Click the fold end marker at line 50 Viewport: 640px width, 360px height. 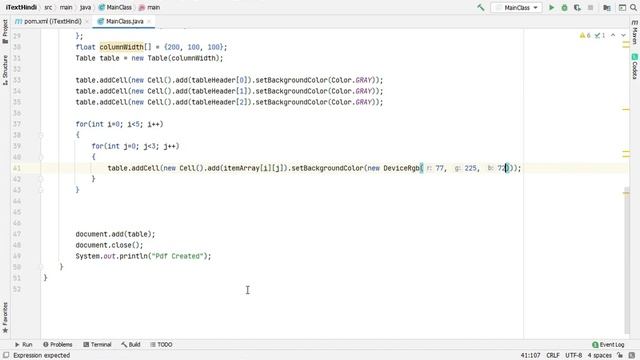pos(41,267)
